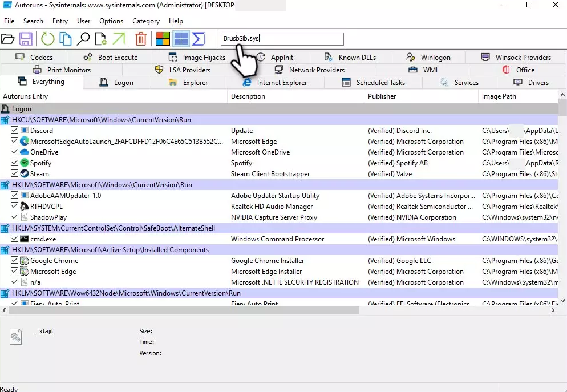567x392 pixels.
Task: Click the filter box containing BrusbSib.sys
Action: click(282, 39)
